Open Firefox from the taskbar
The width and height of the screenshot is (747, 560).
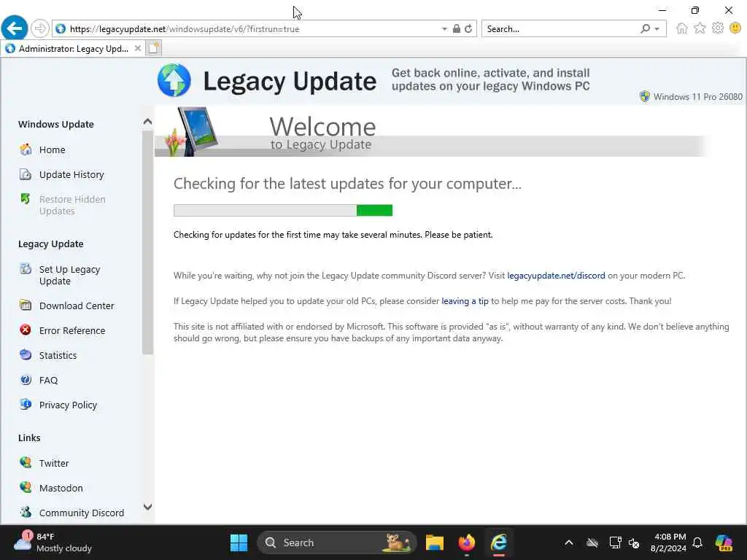[x=467, y=542]
